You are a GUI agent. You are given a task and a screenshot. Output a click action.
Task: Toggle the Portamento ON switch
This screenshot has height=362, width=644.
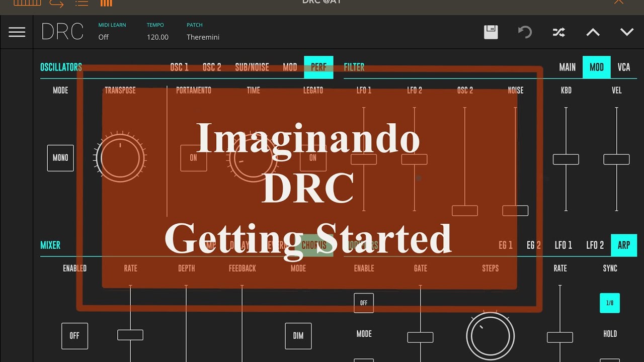coord(194,158)
